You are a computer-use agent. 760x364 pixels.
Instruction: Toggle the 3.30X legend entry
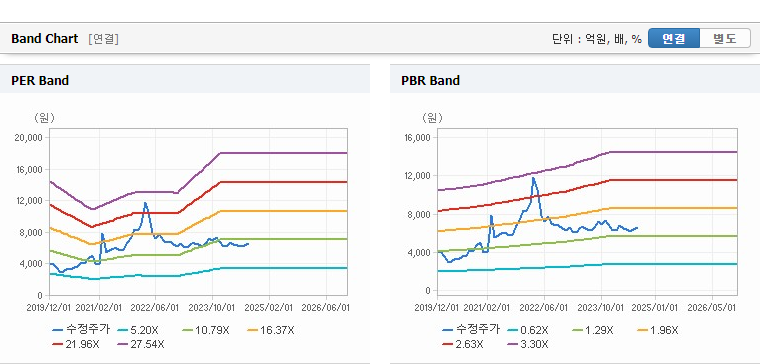coord(527,344)
